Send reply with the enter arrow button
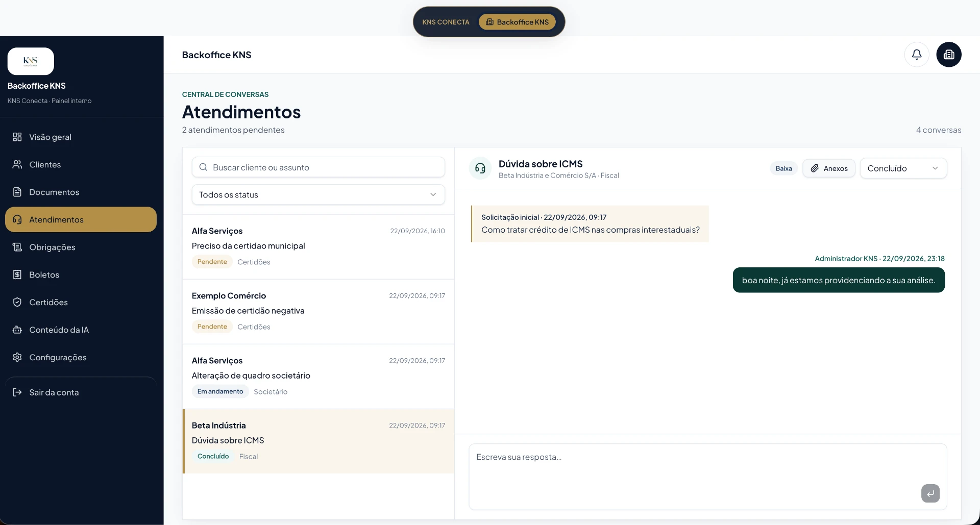This screenshot has width=980, height=525. coord(930,493)
